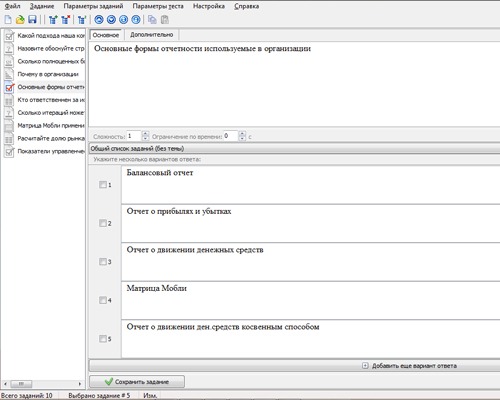
Task: Click the Сохранить задание button
Action: [137, 382]
